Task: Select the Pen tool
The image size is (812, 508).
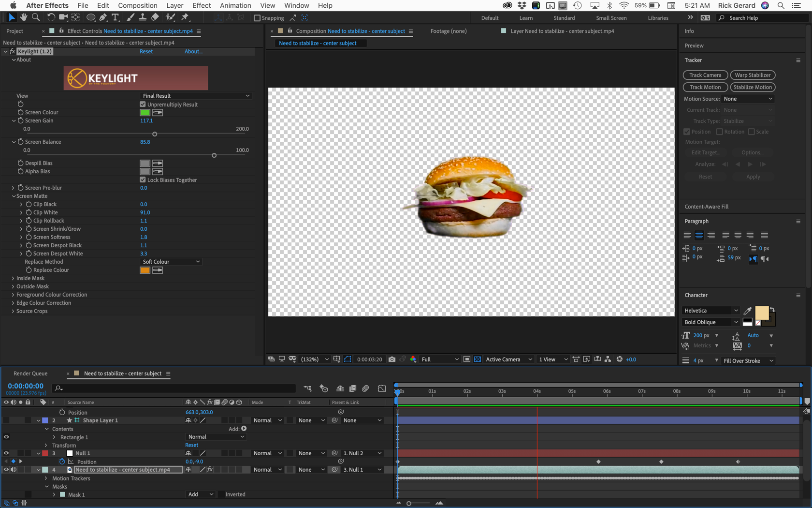Action: point(103,17)
